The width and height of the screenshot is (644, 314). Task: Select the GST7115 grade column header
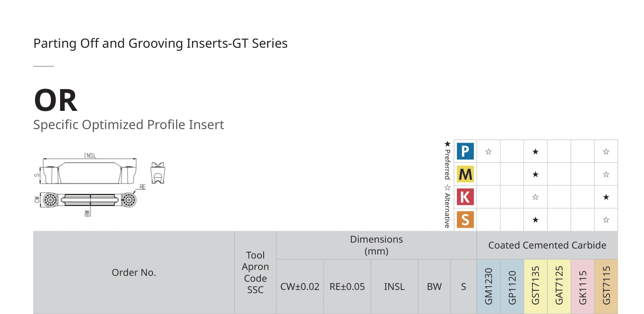(x=606, y=287)
